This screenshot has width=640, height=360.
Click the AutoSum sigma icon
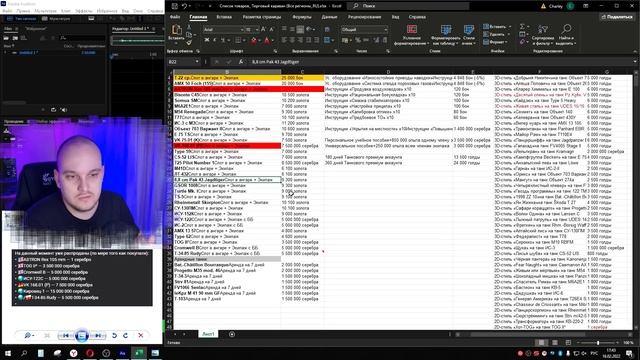tap(522, 27)
